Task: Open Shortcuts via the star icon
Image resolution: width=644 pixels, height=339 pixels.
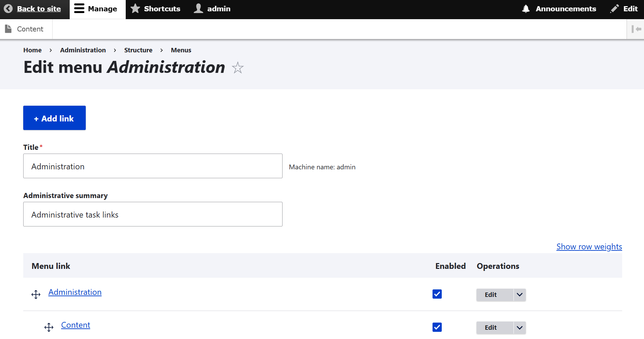Action: 136,9
